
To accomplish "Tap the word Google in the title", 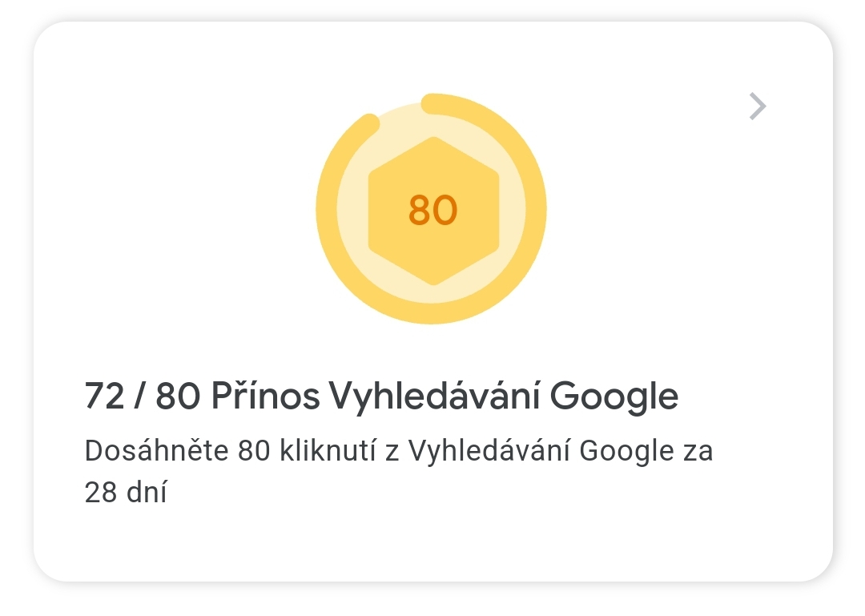I will click(614, 397).
